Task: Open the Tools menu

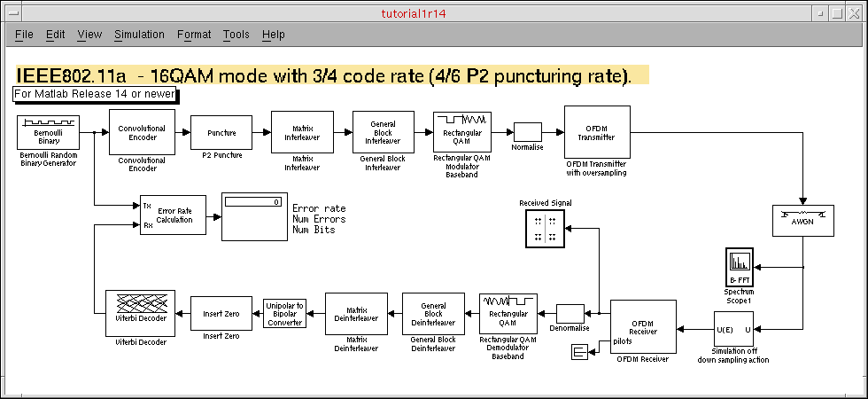Action: (x=236, y=35)
